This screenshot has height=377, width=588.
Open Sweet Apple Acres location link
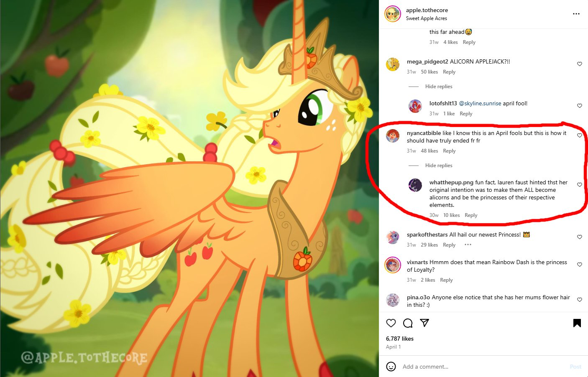[427, 18]
